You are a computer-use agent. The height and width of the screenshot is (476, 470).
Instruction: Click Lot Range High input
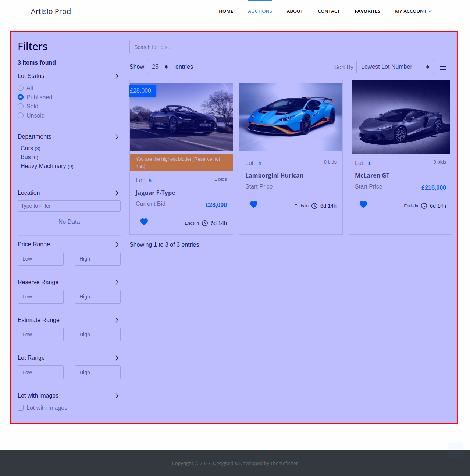97,372
